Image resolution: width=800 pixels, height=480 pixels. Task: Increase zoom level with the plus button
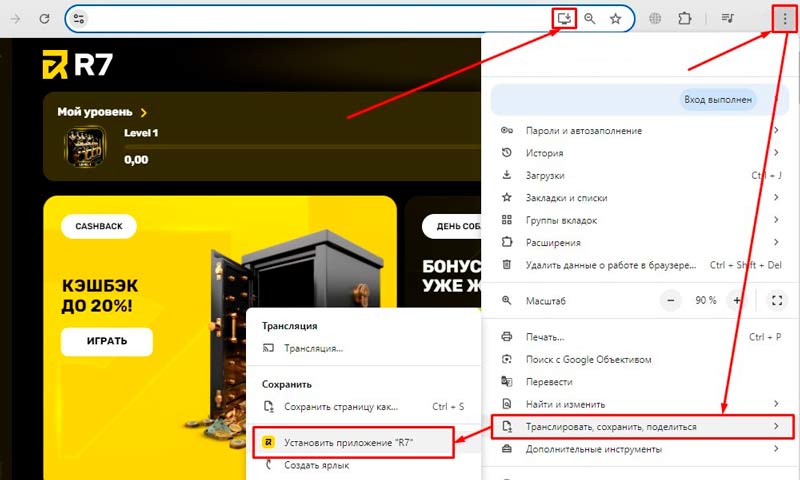tap(737, 300)
